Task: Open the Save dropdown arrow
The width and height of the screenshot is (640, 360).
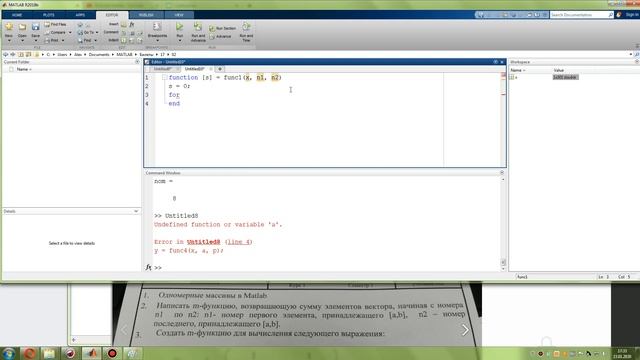Action: pyautogui.click(x=36, y=40)
